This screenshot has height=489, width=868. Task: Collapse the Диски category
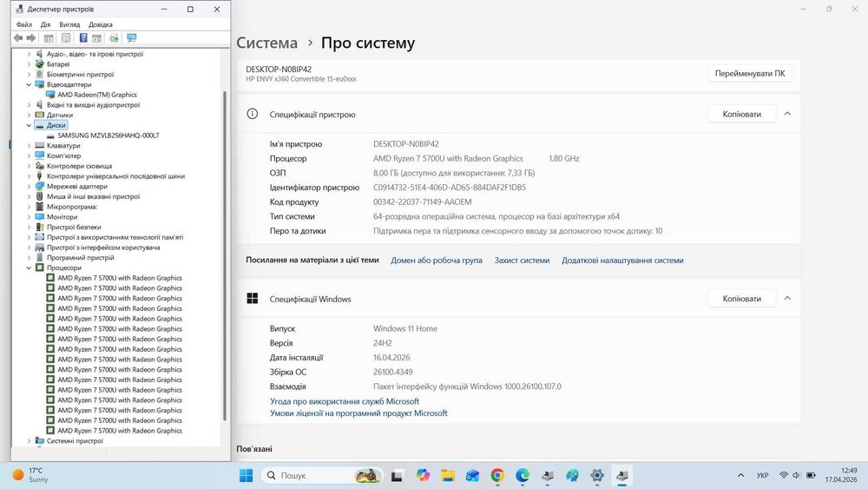point(29,125)
